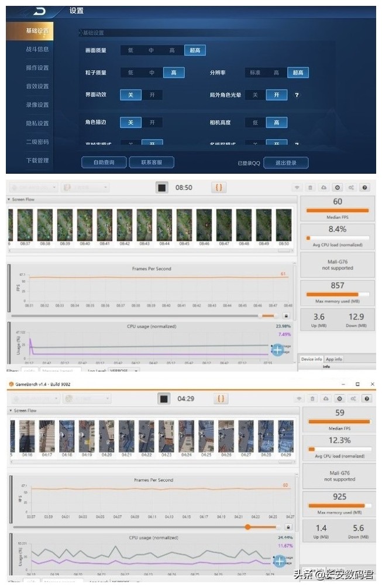Select the 04:22 screen flow thumbnail

[x=146, y=436]
